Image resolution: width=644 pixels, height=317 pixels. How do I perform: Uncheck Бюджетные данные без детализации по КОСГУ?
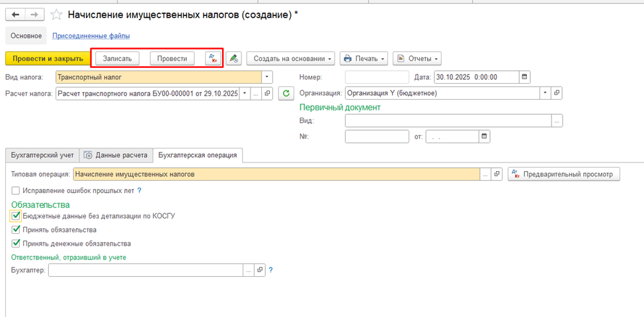[16, 215]
